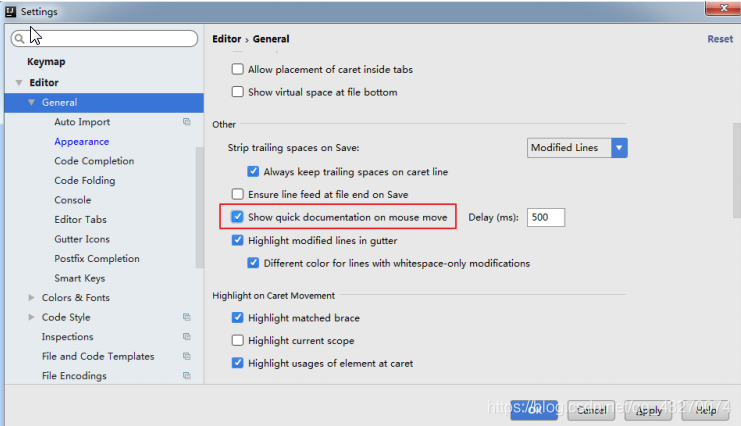Screen dimensions: 741x426
Task: Check Show virtual space at file bottom
Action: coord(238,92)
